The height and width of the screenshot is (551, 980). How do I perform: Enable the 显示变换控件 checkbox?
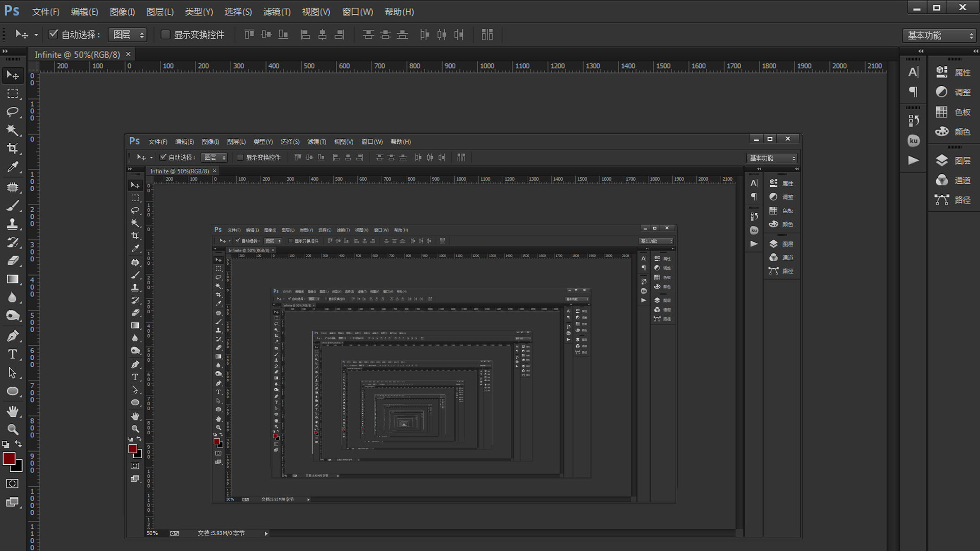(165, 35)
